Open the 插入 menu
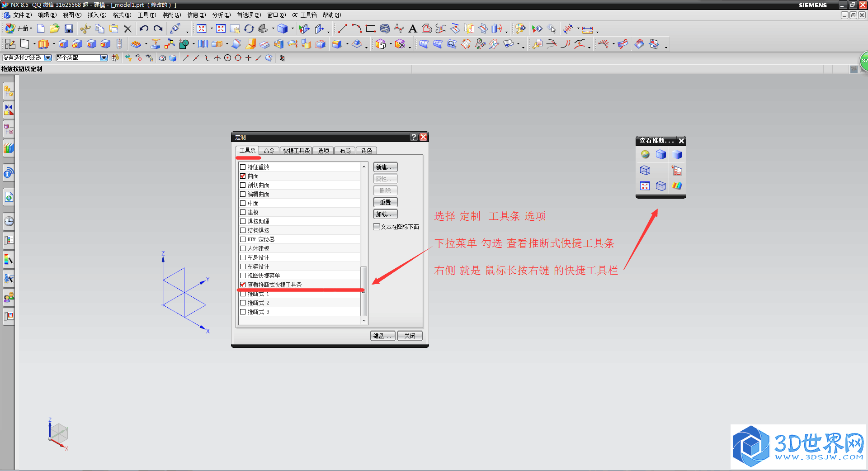This screenshot has width=868, height=471. point(97,15)
